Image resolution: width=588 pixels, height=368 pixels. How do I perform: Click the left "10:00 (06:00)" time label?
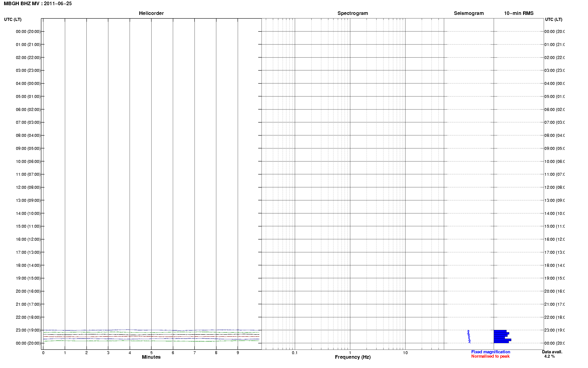(28, 162)
